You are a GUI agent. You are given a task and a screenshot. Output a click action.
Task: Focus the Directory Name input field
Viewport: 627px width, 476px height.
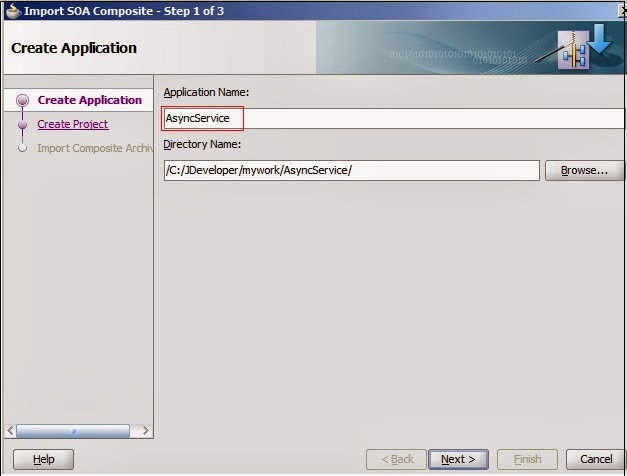351,170
